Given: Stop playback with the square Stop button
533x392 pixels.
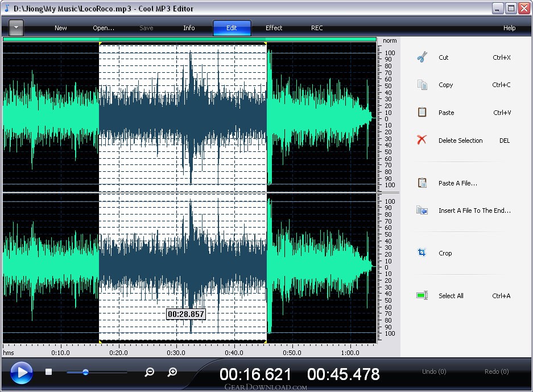Looking at the screenshot, I should (48, 372).
